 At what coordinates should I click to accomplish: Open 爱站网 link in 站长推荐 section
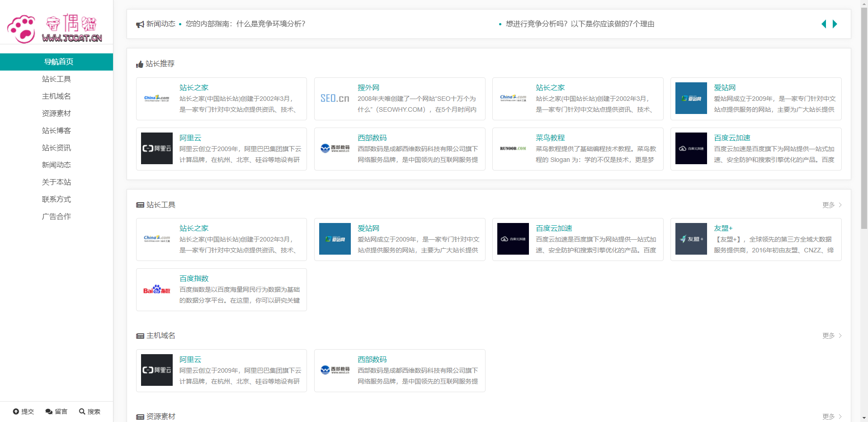[x=725, y=88]
